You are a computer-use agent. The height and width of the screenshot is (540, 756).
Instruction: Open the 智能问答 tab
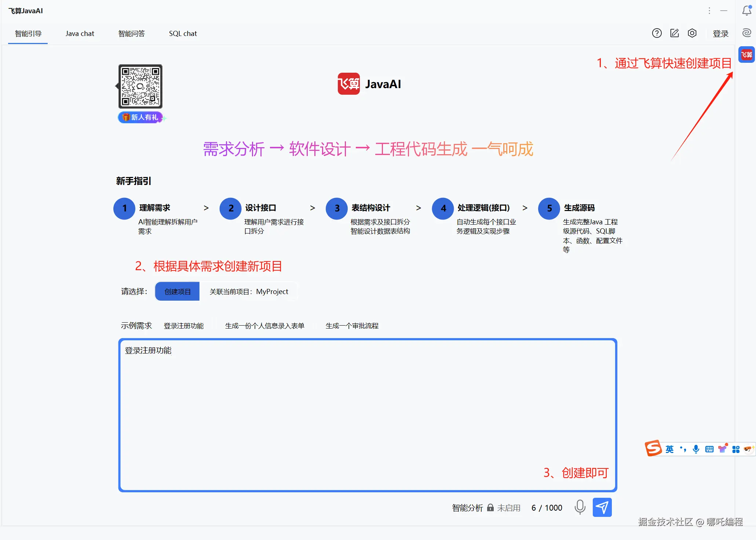(131, 34)
